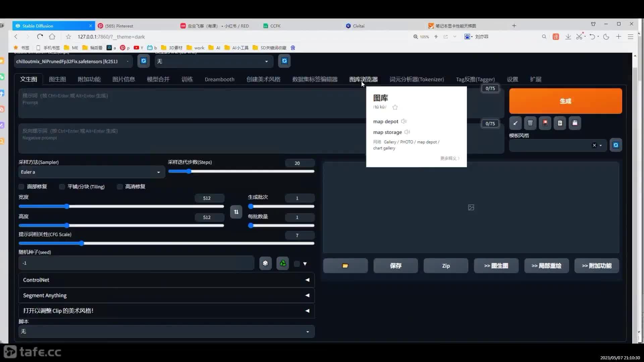
Task: Expand the ControlNet panel
Action: [x=166, y=280]
